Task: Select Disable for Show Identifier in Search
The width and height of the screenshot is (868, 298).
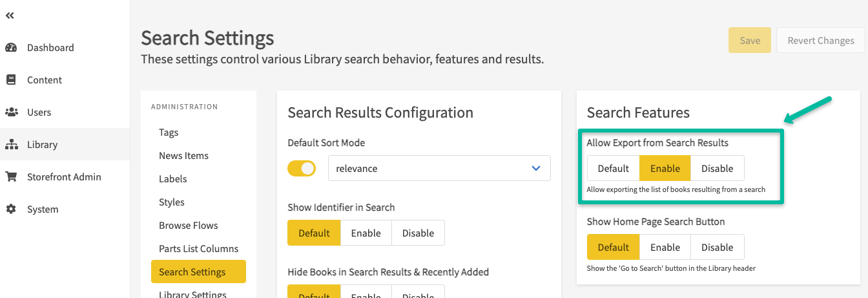Action: point(418,233)
